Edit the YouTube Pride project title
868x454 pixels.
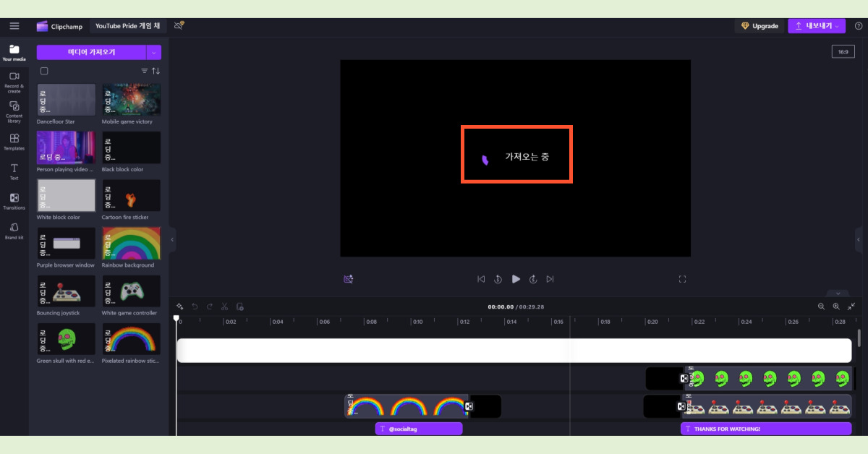coord(128,26)
